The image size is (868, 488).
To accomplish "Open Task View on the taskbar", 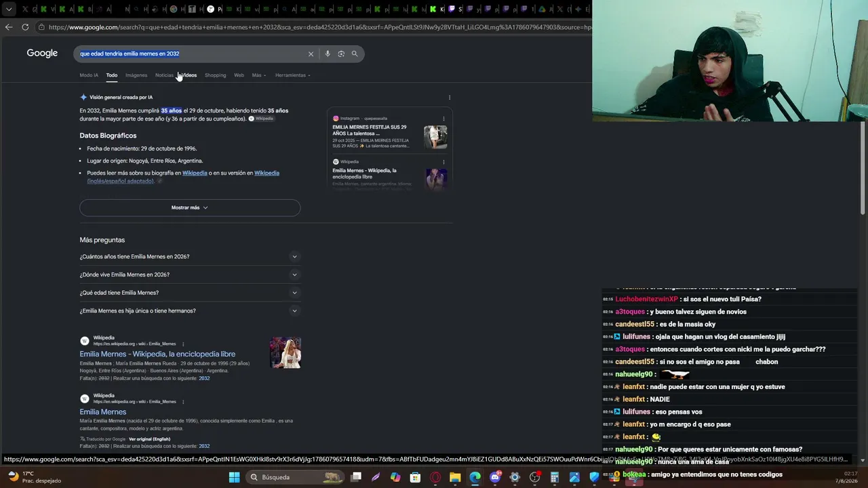I will [356, 477].
